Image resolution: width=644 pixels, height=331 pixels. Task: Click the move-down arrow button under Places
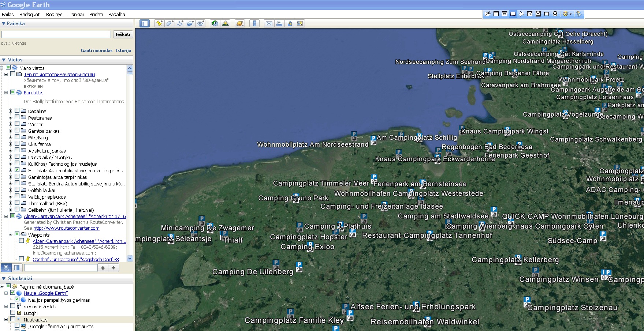(x=113, y=268)
